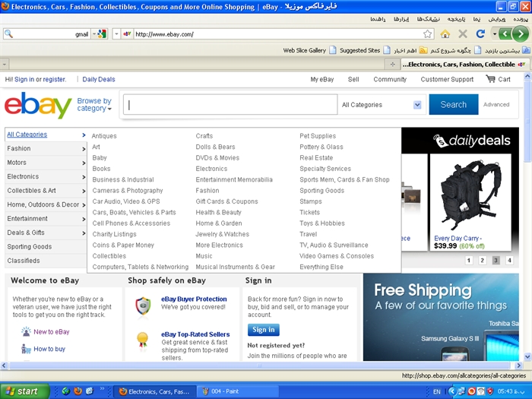Screen dimensions: 532x399
Task: Click the Top-Rated Sellers medal icon
Action: 143,340
